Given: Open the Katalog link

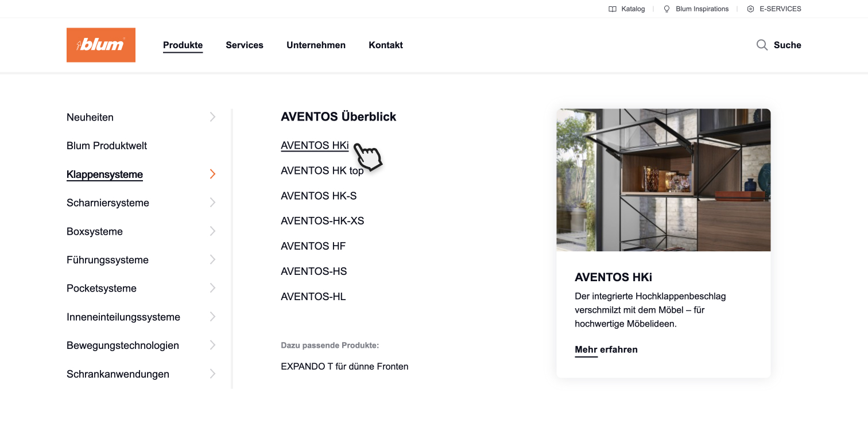Looking at the screenshot, I should [633, 9].
